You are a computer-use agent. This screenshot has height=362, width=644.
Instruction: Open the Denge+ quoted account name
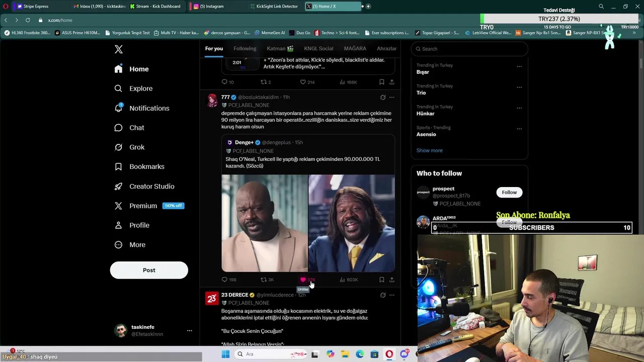244,142
